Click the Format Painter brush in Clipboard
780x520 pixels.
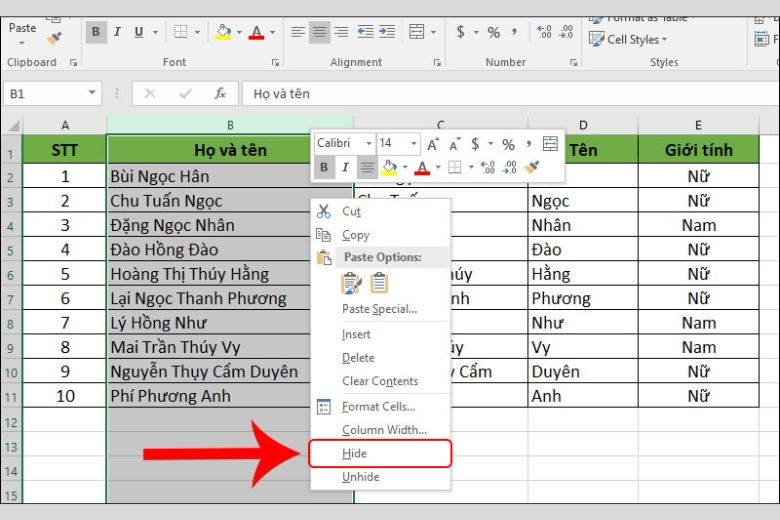(x=54, y=39)
